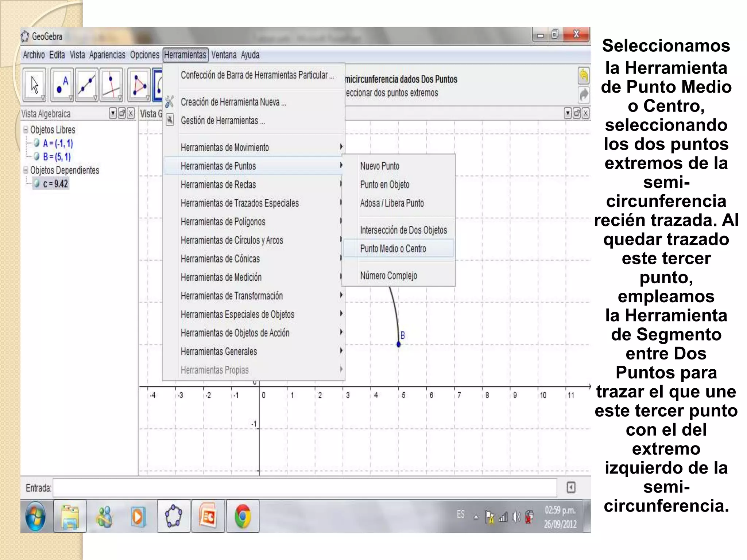Click the Undo arrow icon

pyautogui.click(x=584, y=75)
